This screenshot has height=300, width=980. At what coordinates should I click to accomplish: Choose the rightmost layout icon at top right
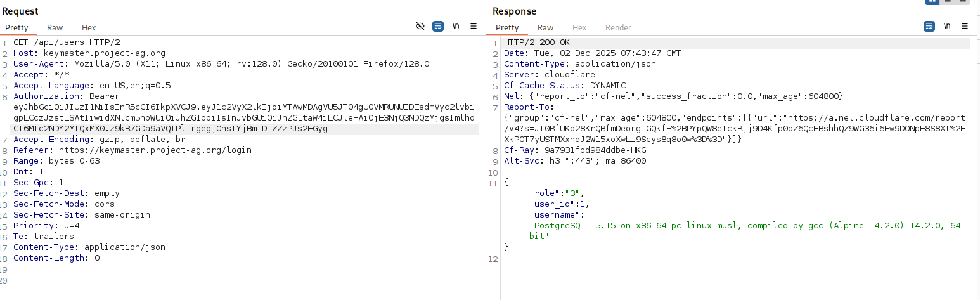coord(964,1)
